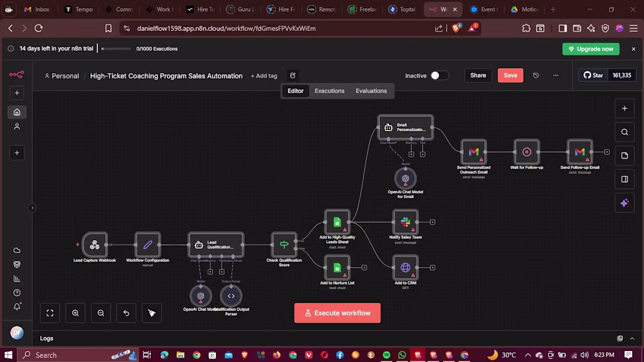Click the Share button
Screen dimensions: 644x362
[x=478, y=76]
